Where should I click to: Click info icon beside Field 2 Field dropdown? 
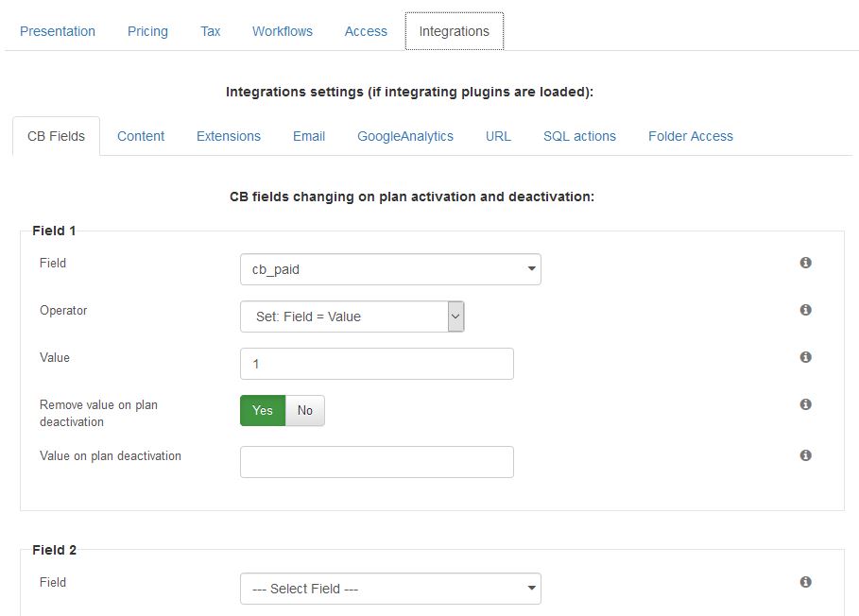click(805, 581)
